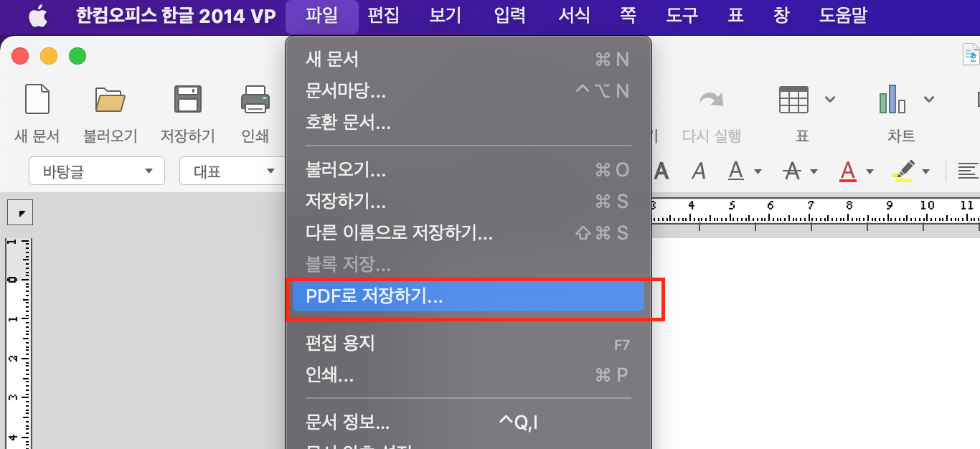Image resolution: width=980 pixels, height=449 pixels.
Task: Click the text alignment lines icon
Action: pyautogui.click(x=968, y=171)
